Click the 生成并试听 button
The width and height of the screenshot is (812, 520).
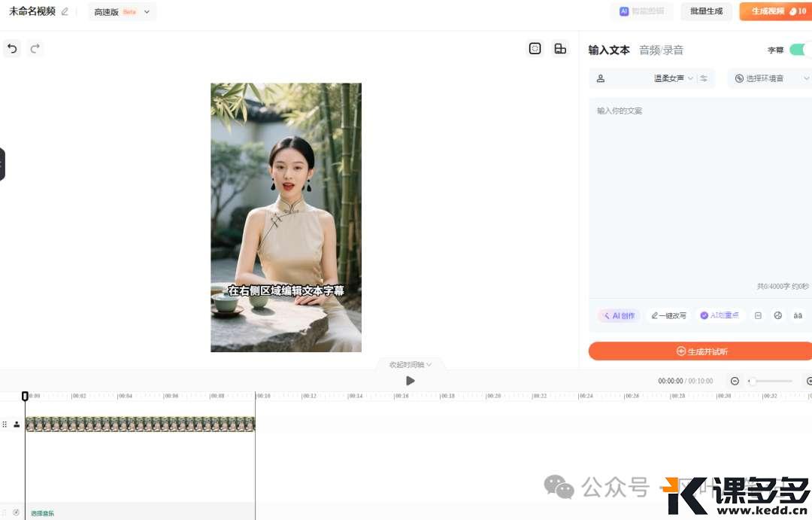[x=700, y=351]
